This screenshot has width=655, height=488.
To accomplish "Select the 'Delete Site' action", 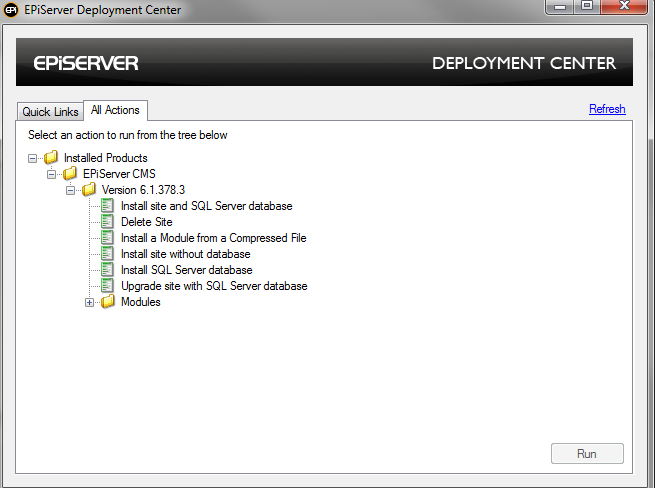I will pos(147,222).
